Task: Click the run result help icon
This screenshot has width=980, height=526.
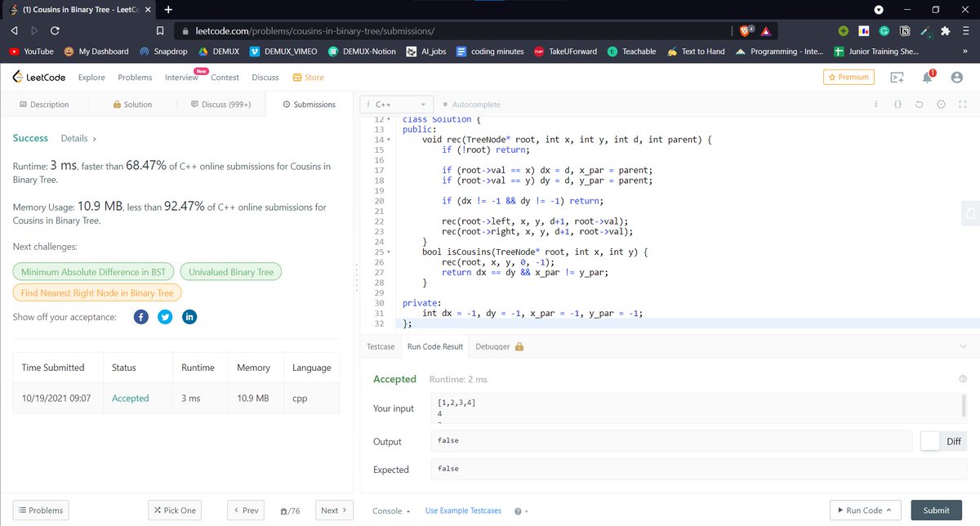Action: (962, 379)
